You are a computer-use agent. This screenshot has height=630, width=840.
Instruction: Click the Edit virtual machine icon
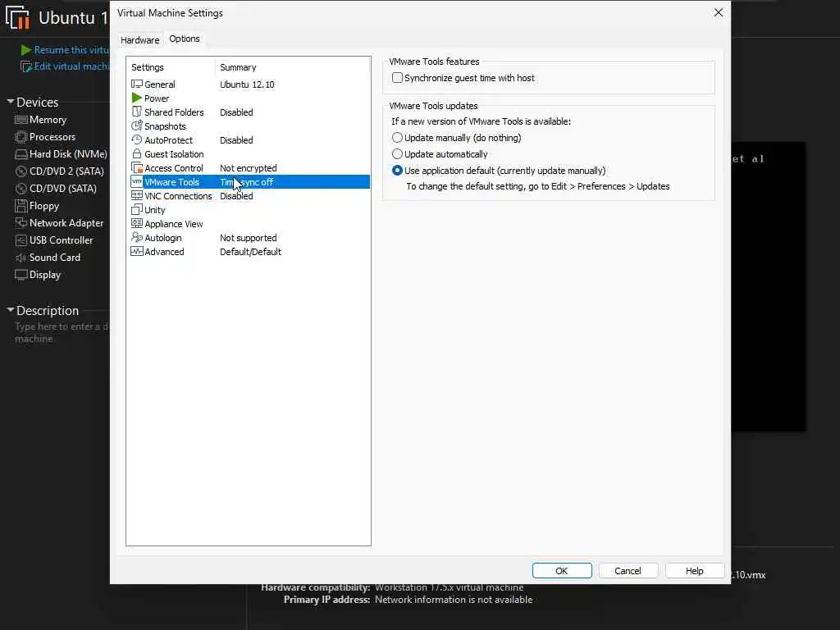click(x=25, y=66)
